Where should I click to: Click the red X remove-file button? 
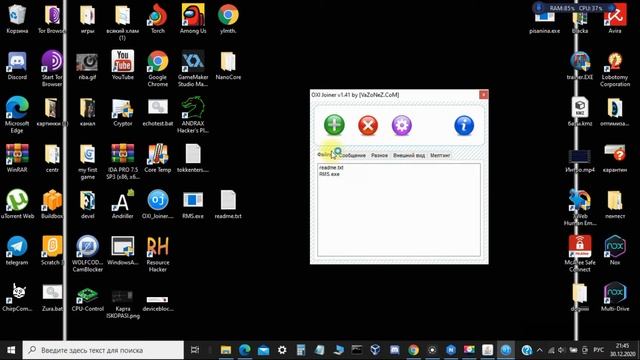368,125
